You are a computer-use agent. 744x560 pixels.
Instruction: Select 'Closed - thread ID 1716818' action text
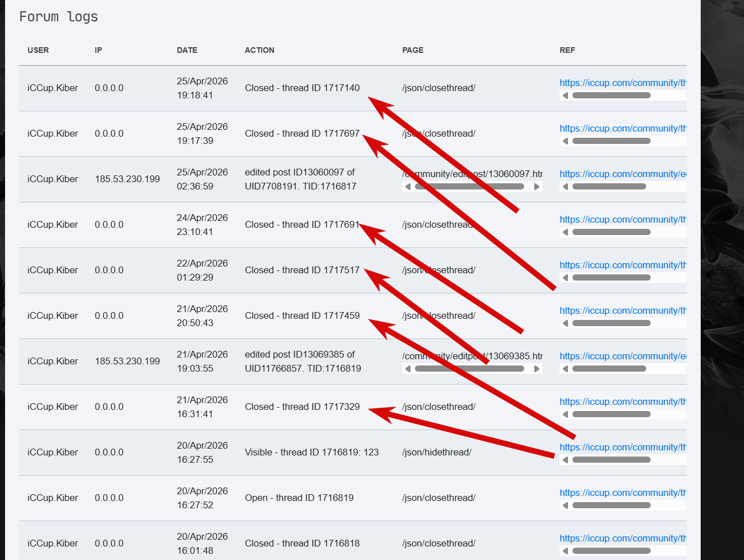[x=303, y=543]
